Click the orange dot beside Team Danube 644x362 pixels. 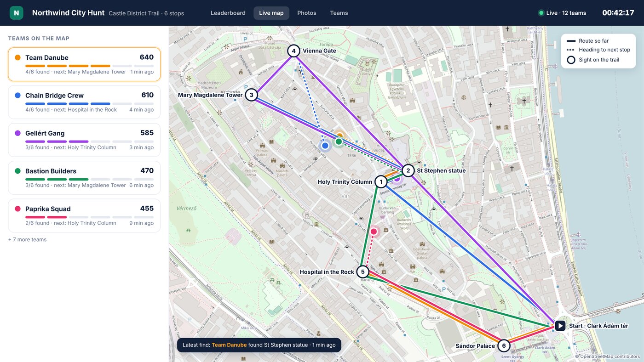point(17,57)
